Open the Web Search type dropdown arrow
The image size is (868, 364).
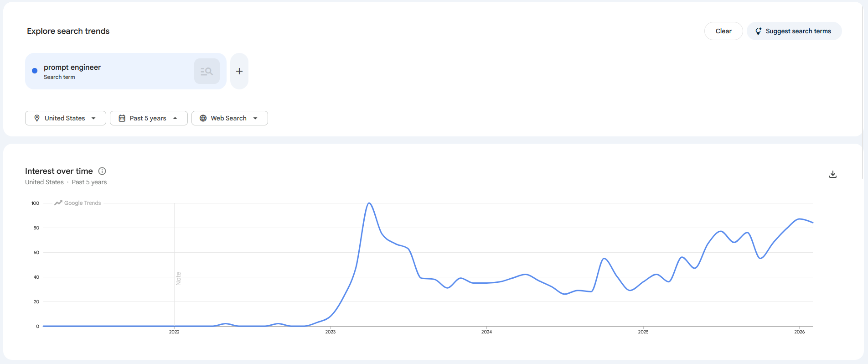pyautogui.click(x=255, y=118)
